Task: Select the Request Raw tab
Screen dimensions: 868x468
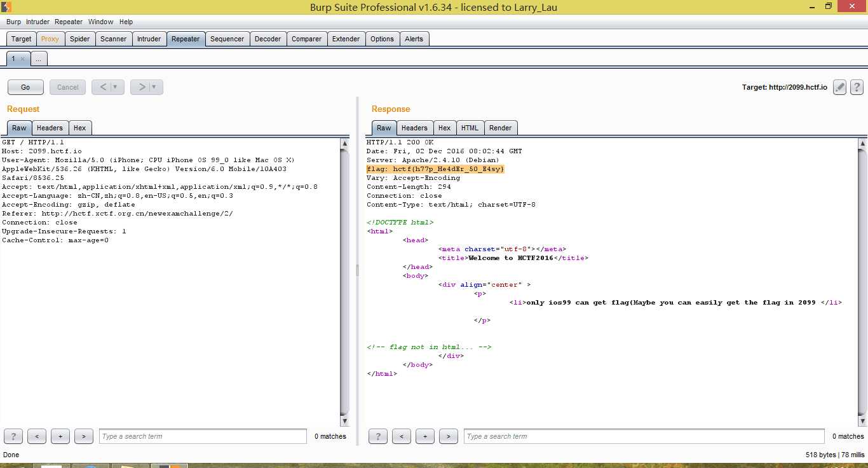Action: (x=19, y=128)
